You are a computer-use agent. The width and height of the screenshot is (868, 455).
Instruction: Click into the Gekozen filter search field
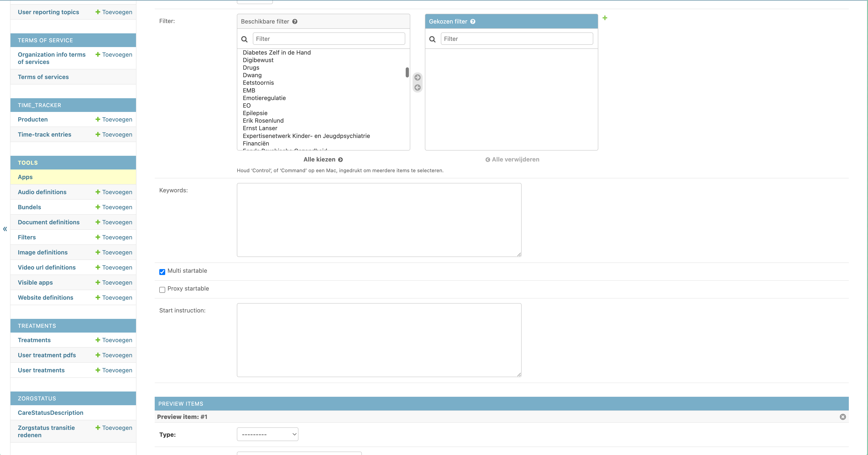point(517,39)
